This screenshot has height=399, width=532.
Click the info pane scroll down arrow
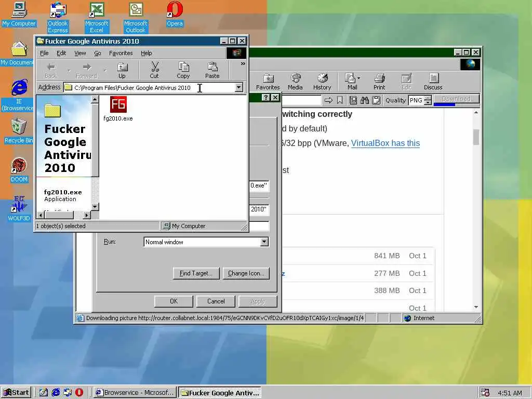point(95,206)
